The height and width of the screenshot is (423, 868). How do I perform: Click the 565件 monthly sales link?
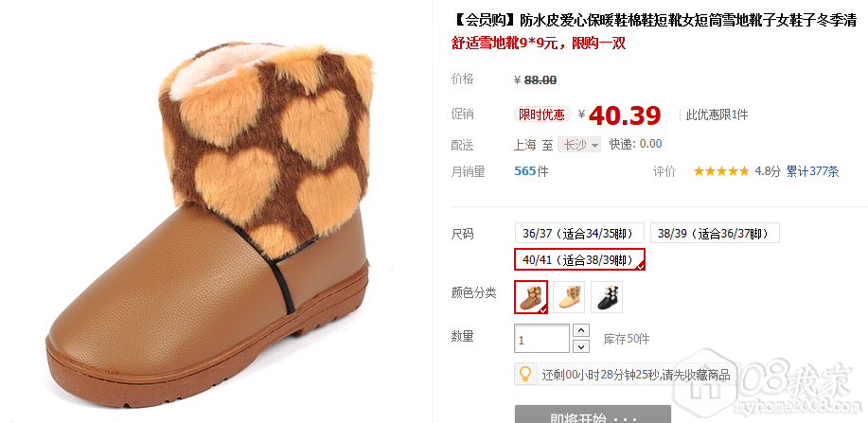(x=531, y=171)
